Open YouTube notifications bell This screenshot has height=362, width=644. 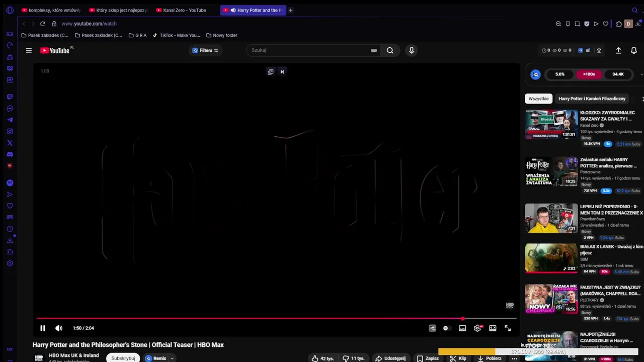pos(634,50)
